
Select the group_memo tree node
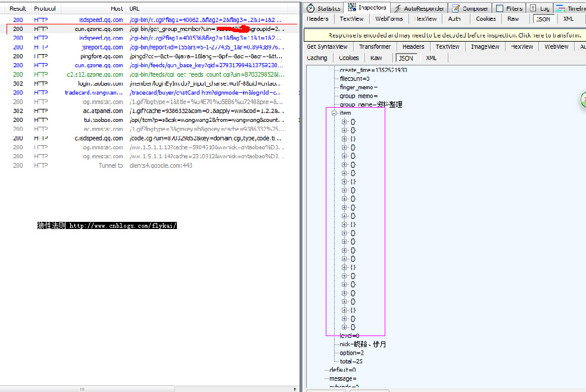point(359,96)
